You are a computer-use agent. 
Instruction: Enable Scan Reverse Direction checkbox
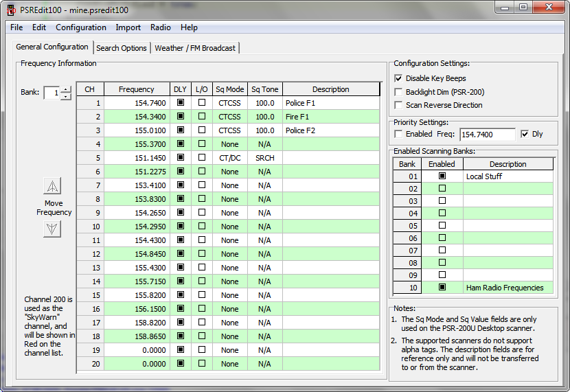tap(399, 105)
